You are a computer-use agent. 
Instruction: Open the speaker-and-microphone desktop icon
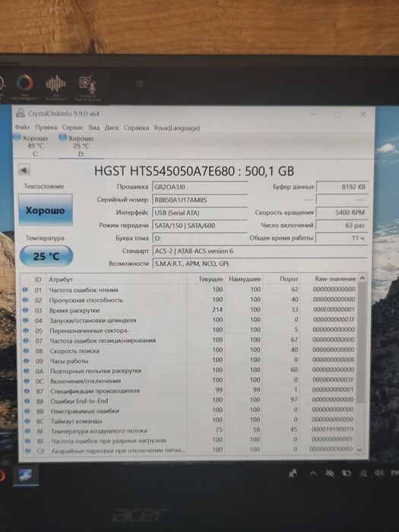(87, 88)
